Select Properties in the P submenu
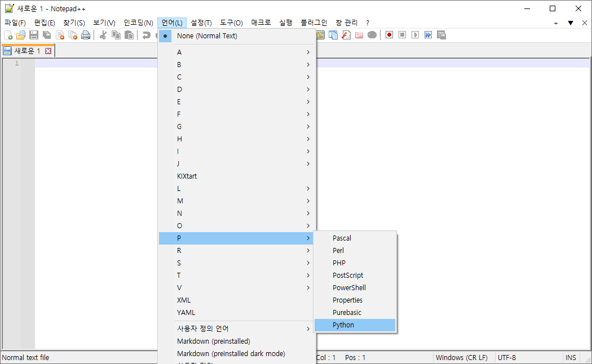Viewport: 592px width, 364px height. pyautogui.click(x=355, y=300)
